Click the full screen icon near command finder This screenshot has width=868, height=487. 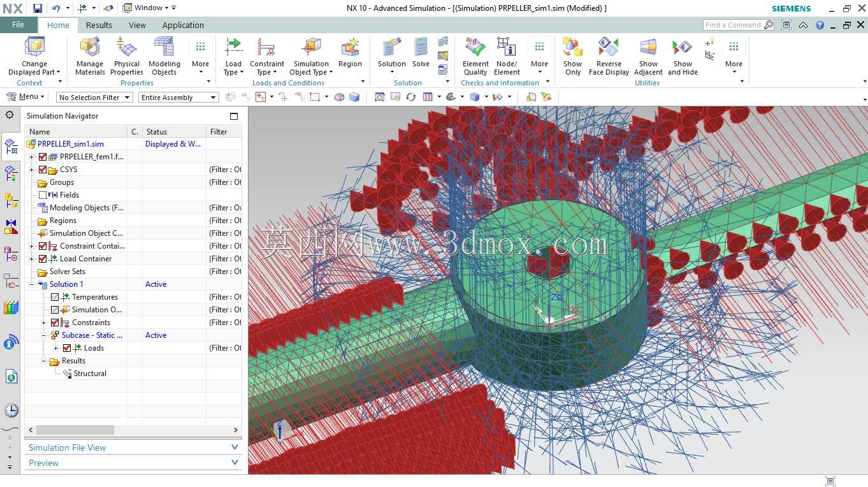[786, 25]
